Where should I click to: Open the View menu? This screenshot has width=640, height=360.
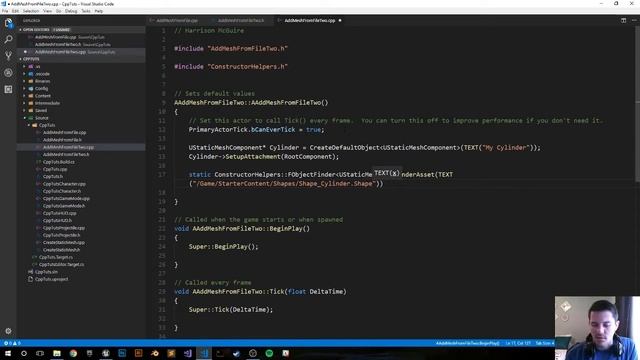click(x=47, y=11)
